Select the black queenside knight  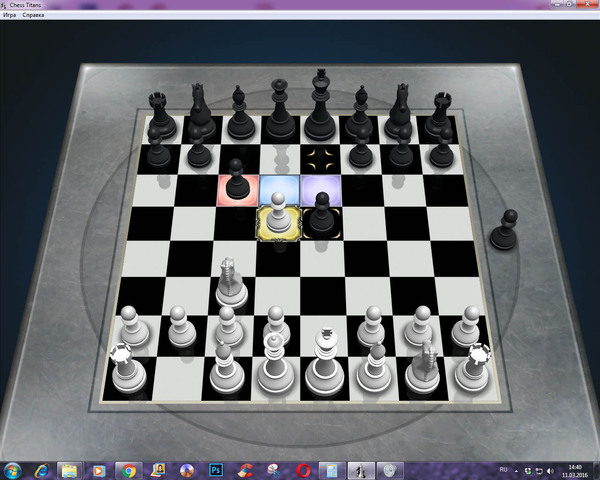click(201, 111)
